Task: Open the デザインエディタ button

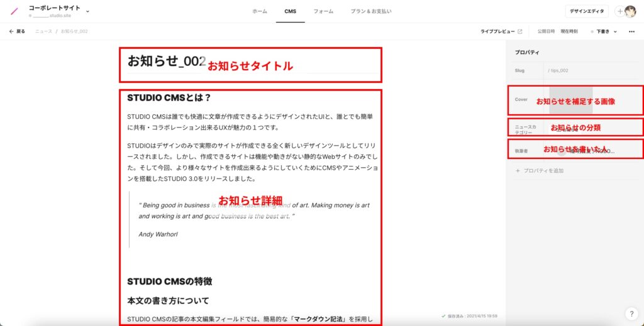Action: [587, 11]
